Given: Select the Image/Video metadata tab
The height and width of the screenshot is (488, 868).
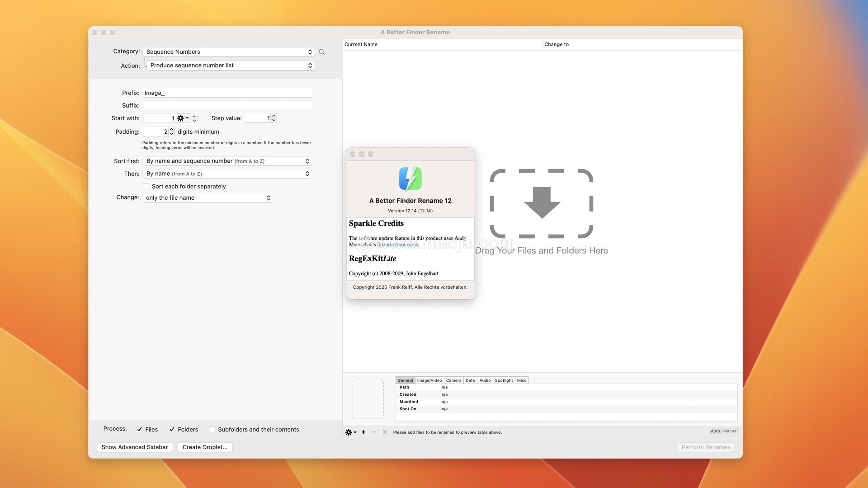Looking at the screenshot, I should [x=429, y=380].
